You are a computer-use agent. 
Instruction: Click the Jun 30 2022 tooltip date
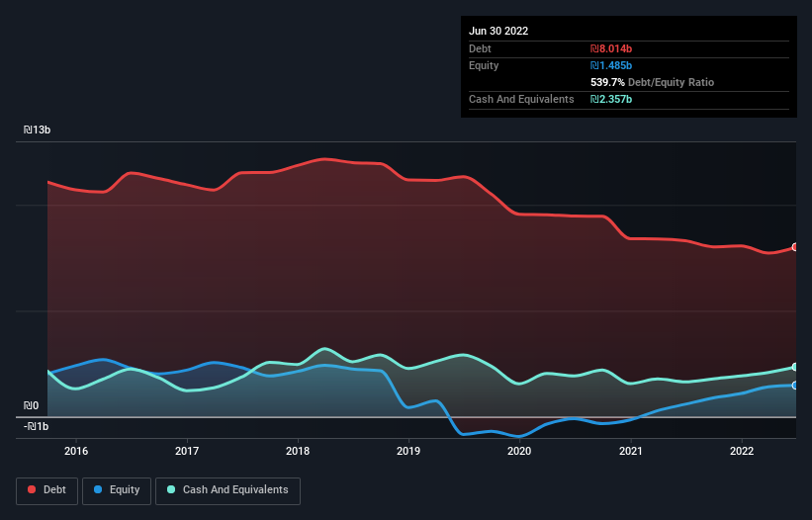click(x=498, y=31)
